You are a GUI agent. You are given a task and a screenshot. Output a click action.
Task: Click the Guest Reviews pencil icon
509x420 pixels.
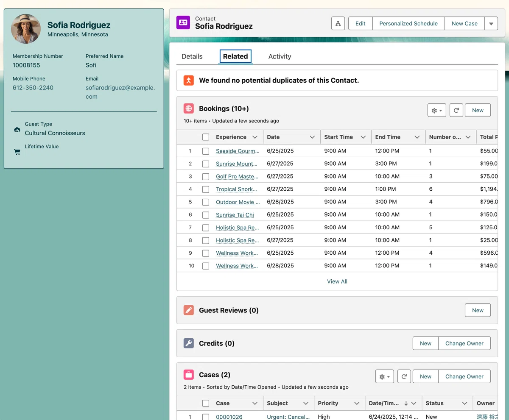[189, 310]
